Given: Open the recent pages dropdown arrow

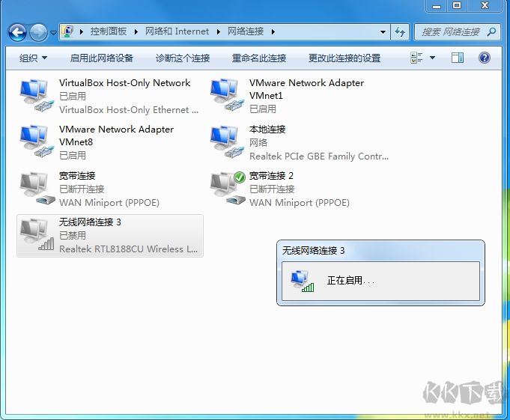Looking at the screenshot, I should click(54, 32).
